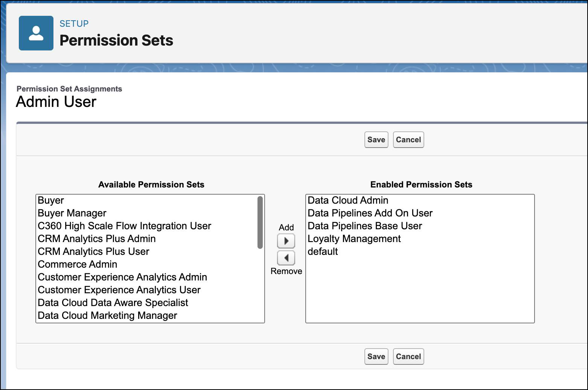Click the bottom Save button
This screenshot has height=390, width=588.
(376, 356)
